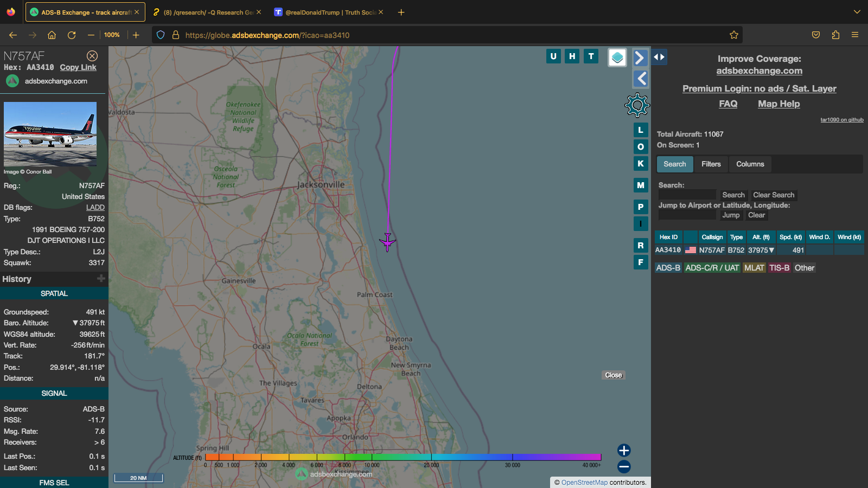Focus the Jump to Airport input
Viewport: 868px width, 488px height.
(687, 215)
